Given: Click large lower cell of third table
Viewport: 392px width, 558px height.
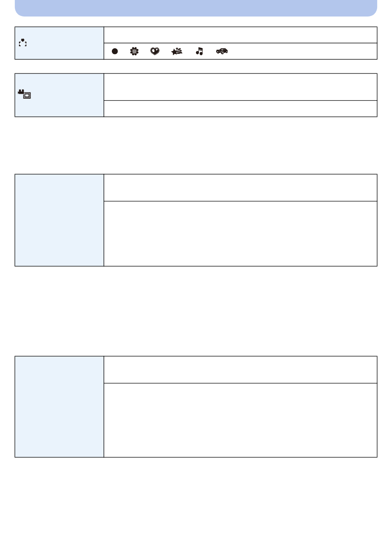Looking at the screenshot, I should (x=240, y=234).
